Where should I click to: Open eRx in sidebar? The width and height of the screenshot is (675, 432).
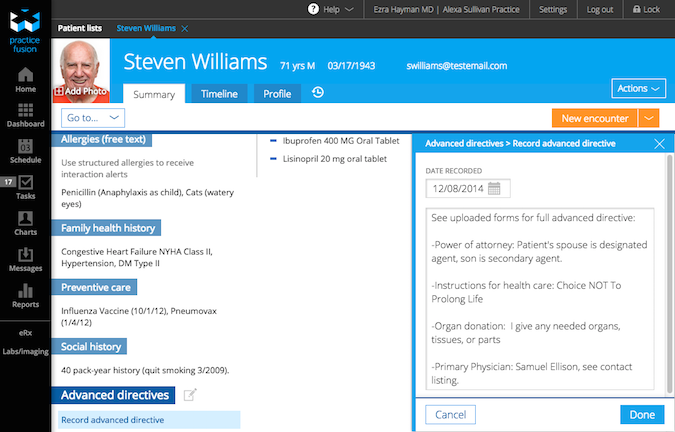25,333
